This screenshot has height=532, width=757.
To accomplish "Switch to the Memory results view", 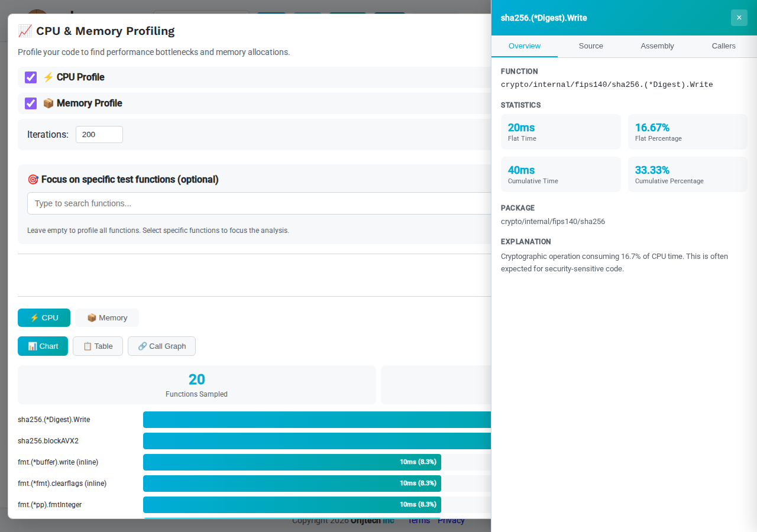I will point(107,317).
